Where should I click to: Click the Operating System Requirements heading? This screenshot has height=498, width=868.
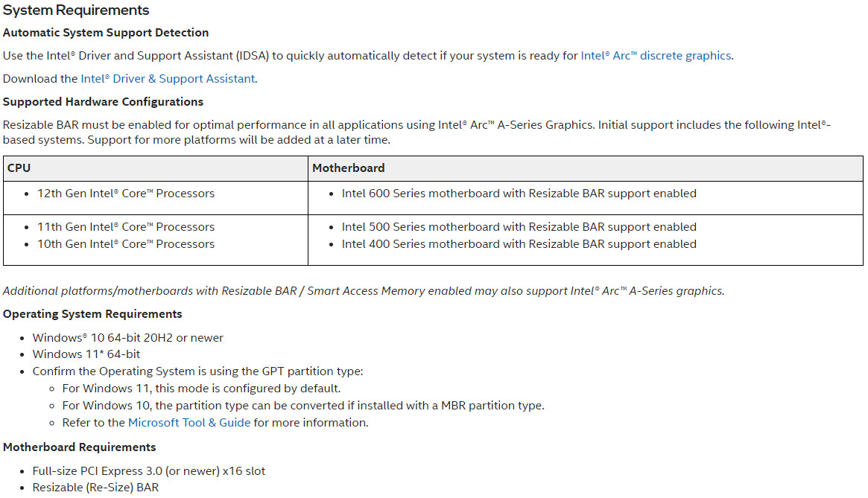coord(92,314)
